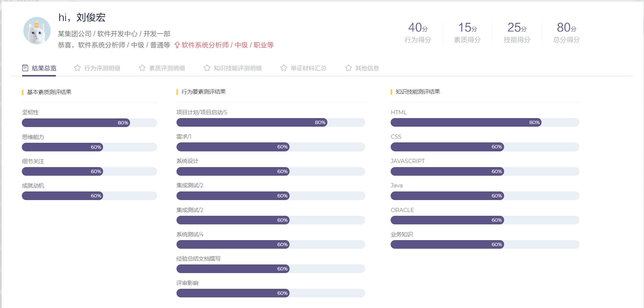Click red 软件系统分析师 / 中级 / 职业等 link
The height and width of the screenshot is (308, 644).
[227, 45]
